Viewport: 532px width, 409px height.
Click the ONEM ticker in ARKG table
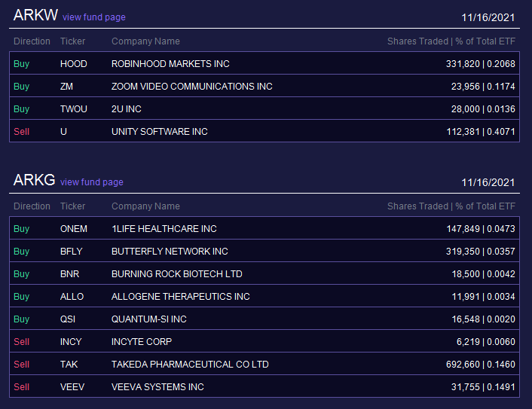(74, 229)
